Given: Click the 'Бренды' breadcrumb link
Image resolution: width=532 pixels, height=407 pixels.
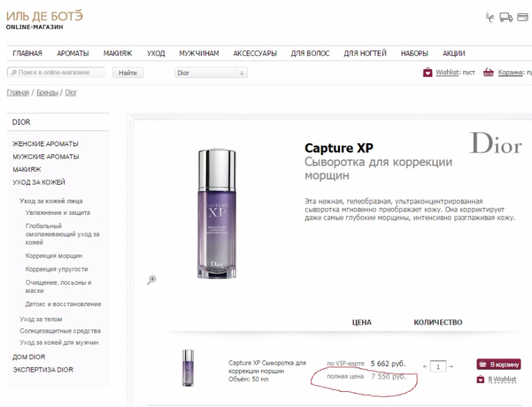Looking at the screenshot, I should pyautogui.click(x=47, y=93).
